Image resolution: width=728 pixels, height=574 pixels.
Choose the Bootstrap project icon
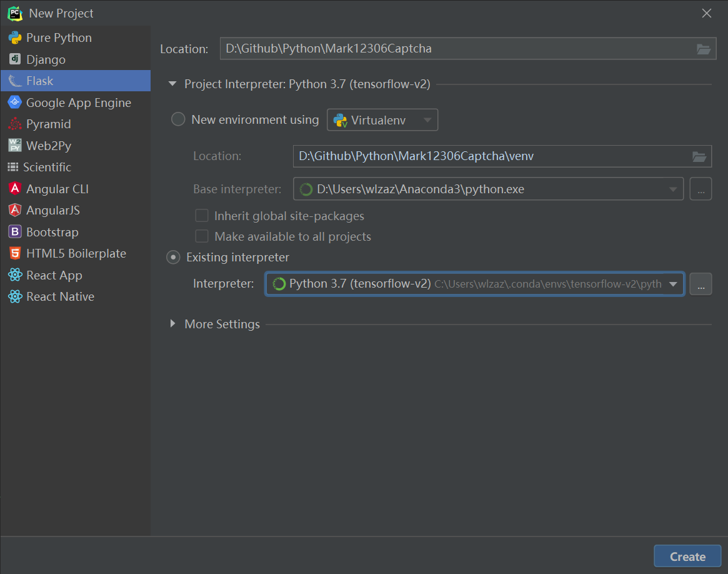pyautogui.click(x=15, y=232)
